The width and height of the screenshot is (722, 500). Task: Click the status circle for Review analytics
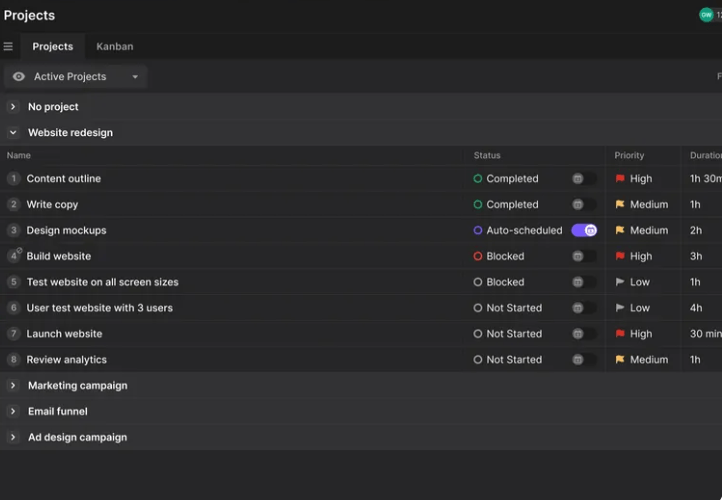(477, 360)
